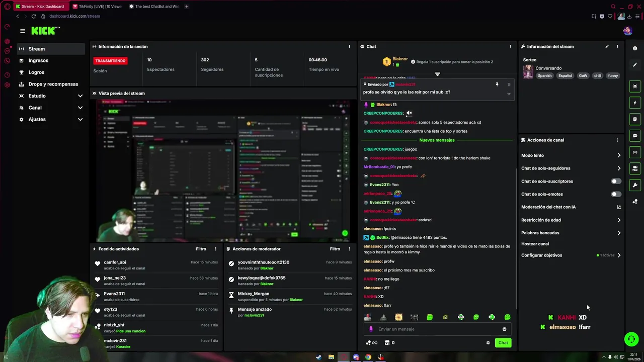Click the shop icon showing 0

tap(389, 343)
